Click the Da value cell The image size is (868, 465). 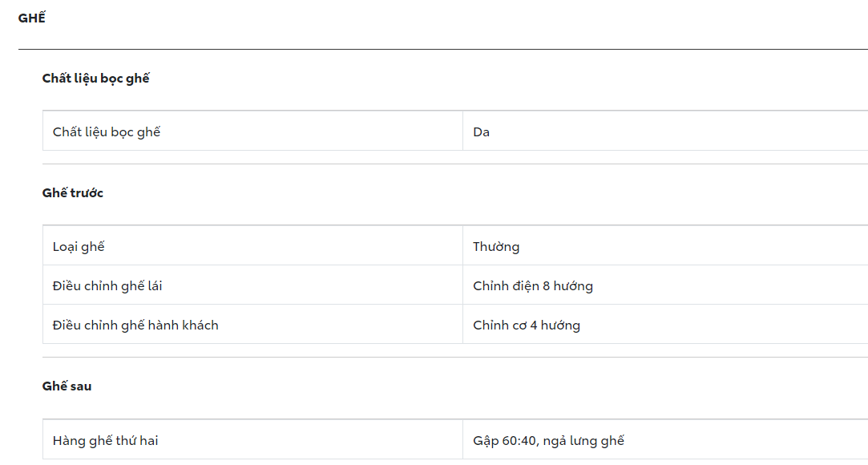coord(482,131)
